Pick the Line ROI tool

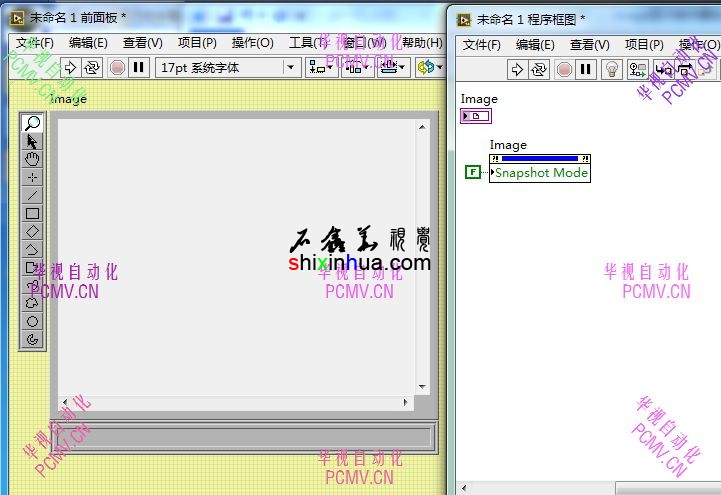33,195
